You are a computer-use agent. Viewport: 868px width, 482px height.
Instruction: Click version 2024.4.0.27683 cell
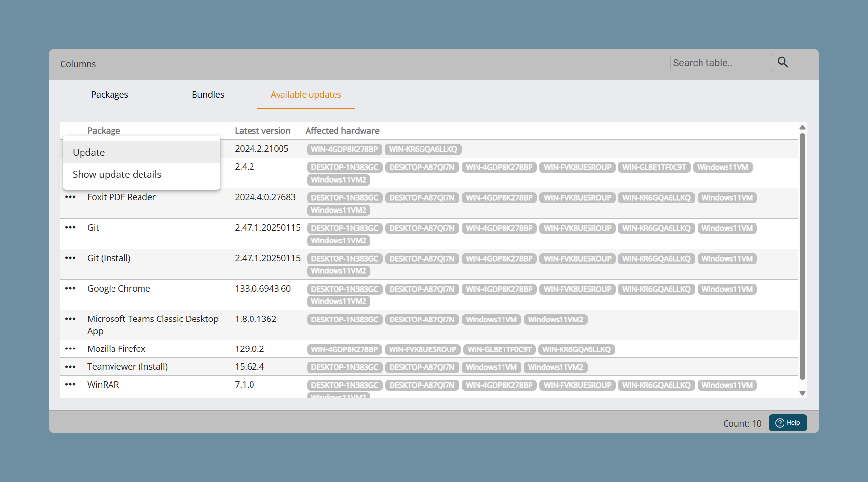pos(265,197)
